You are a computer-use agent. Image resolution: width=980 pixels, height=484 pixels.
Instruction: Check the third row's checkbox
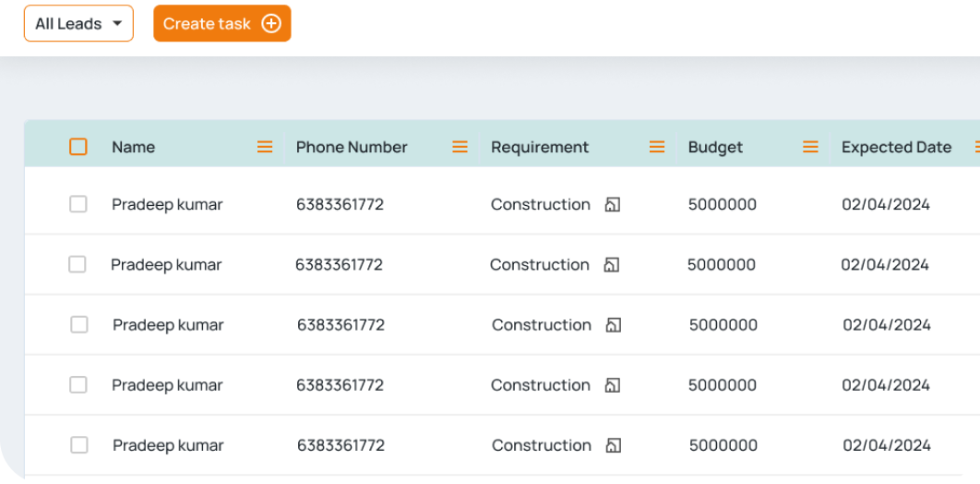click(79, 324)
